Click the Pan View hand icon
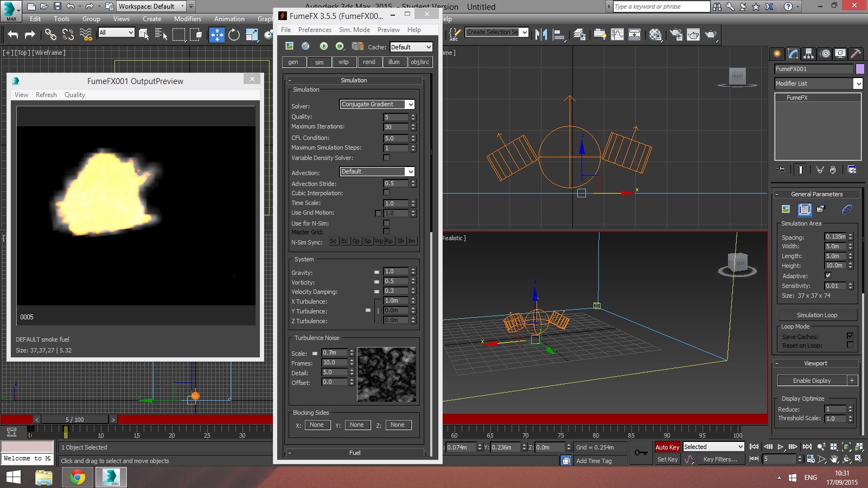 point(834,459)
